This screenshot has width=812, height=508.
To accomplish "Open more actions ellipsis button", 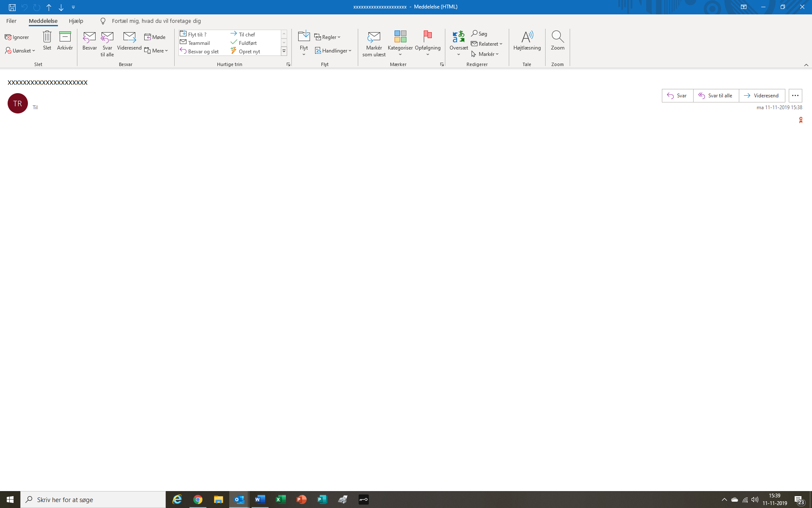I will pos(795,96).
